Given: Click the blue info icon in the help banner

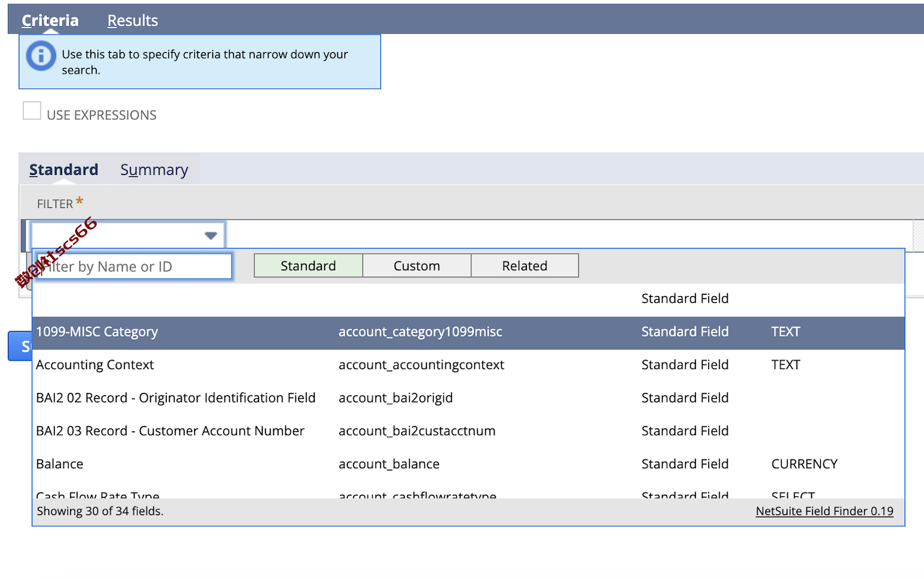Looking at the screenshot, I should (x=40, y=55).
